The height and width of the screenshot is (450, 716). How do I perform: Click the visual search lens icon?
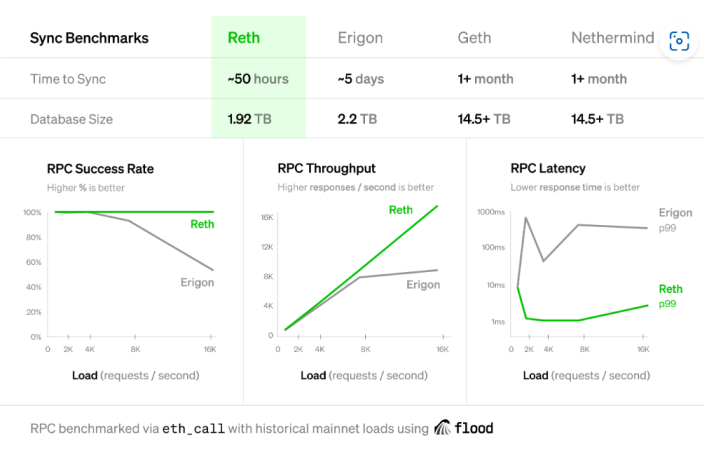(679, 42)
